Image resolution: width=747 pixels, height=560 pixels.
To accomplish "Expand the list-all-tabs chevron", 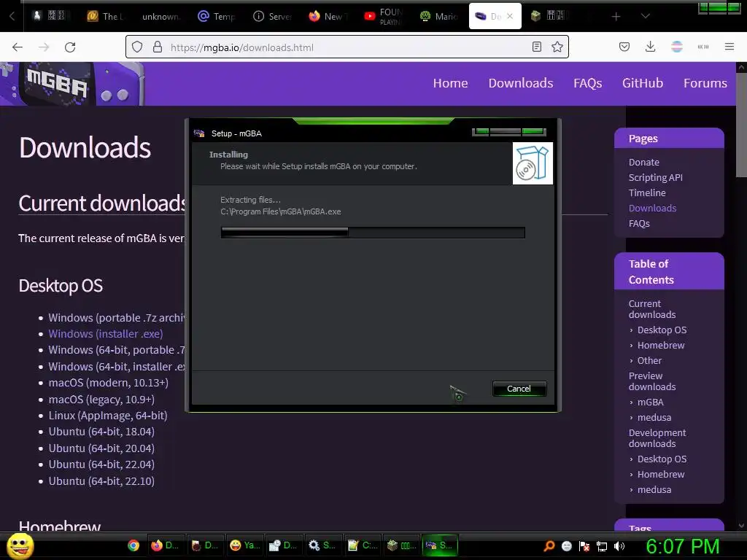I will (645, 16).
